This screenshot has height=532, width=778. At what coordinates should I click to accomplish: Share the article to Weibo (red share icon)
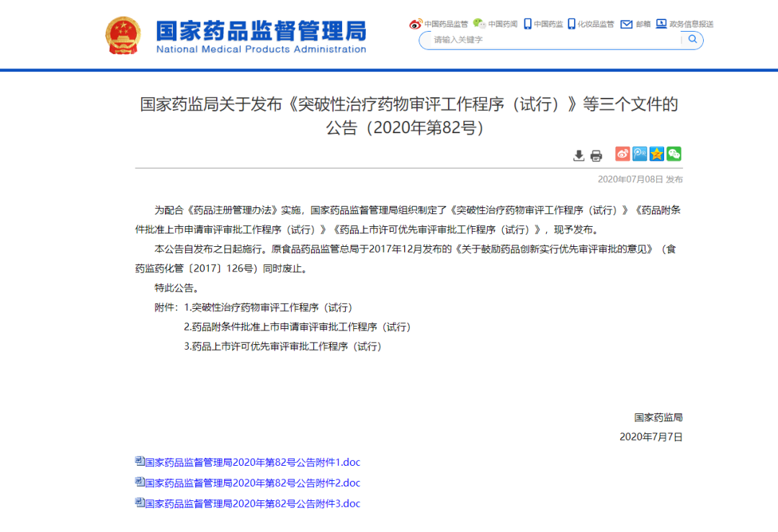[622, 154]
